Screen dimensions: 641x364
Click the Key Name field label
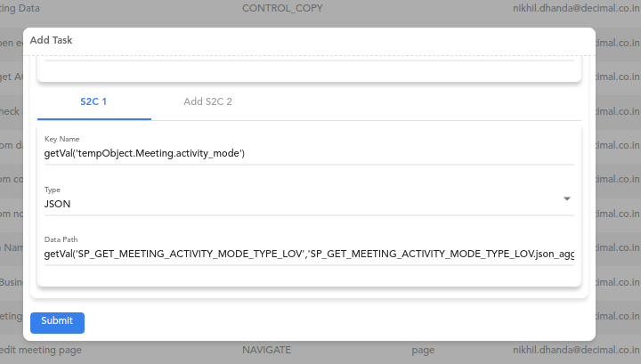tap(61, 140)
